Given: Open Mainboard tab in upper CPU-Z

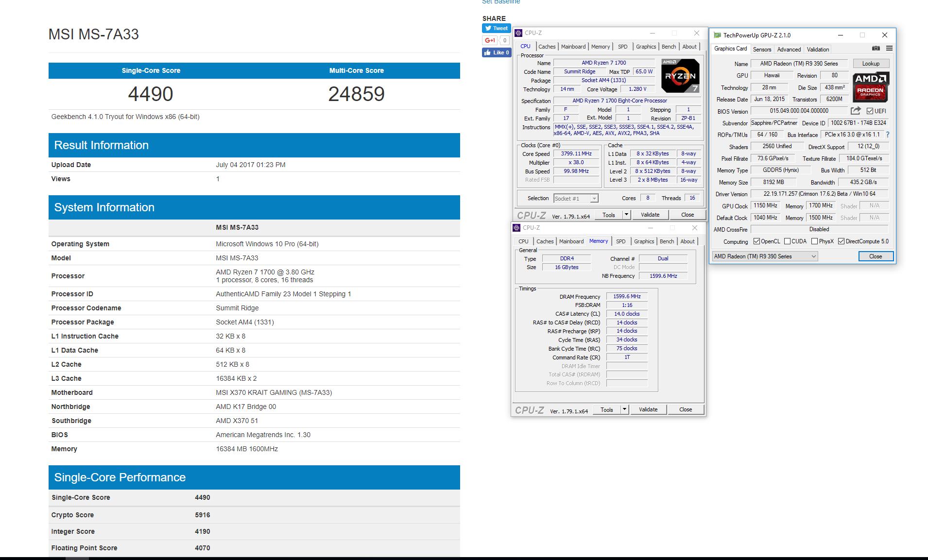Looking at the screenshot, I should pos(573,47).
